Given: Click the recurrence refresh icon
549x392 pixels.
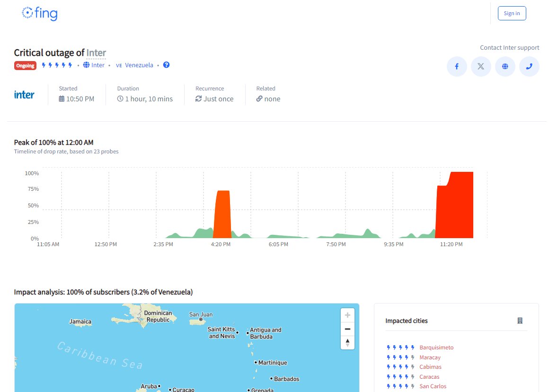Looking at the screenshot, I should tap(198, 99).
